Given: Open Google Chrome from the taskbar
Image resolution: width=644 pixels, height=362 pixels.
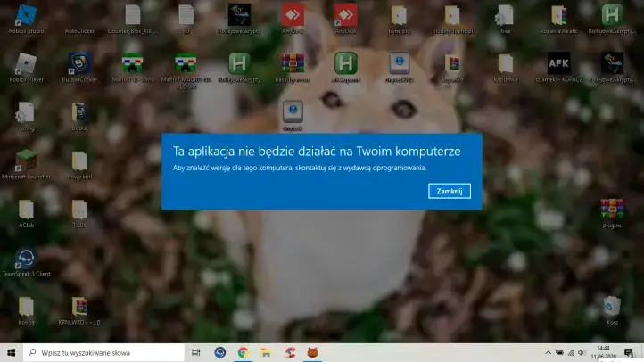Looking at the screenshot, I should (x=243, y=352).
